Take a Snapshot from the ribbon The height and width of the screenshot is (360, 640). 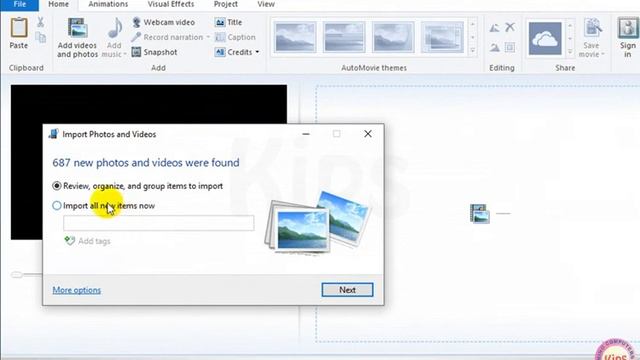(154, 52)
